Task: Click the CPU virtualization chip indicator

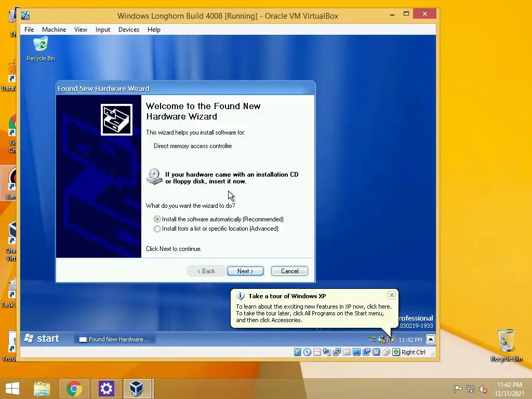Action: tap(376, 352)
